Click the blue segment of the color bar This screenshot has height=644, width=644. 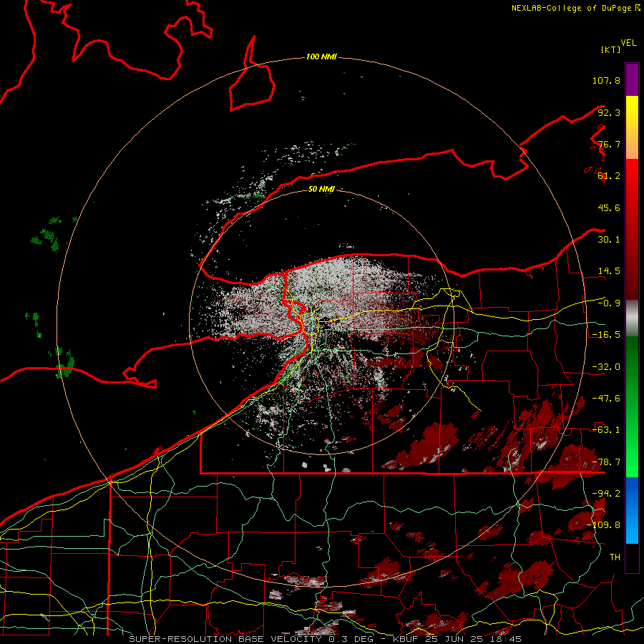[x=632, y=510]
